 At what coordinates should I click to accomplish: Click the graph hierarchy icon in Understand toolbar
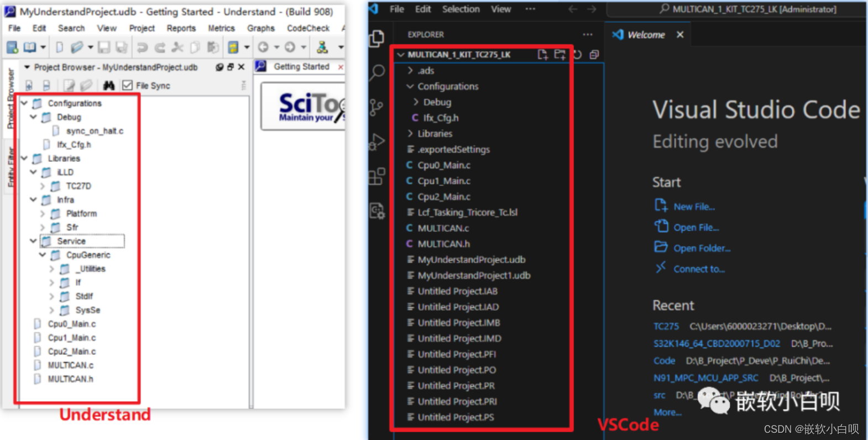point(322,48)
